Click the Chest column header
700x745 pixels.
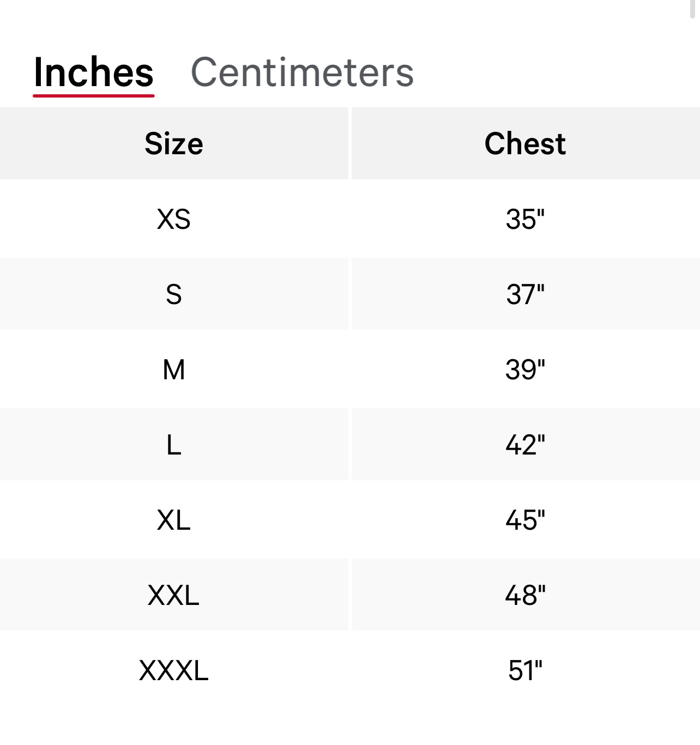tap(525, 144)
